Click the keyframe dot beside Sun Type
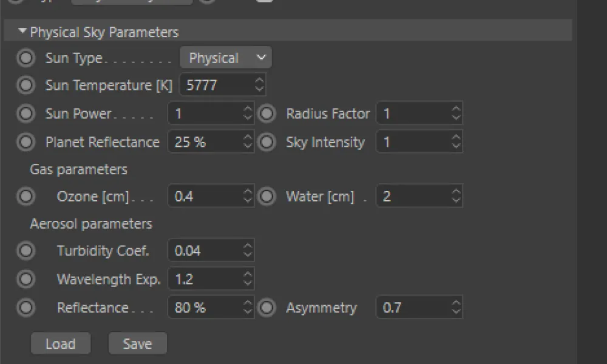The width and height of the screenshot is (607, 364). point(25,58)
